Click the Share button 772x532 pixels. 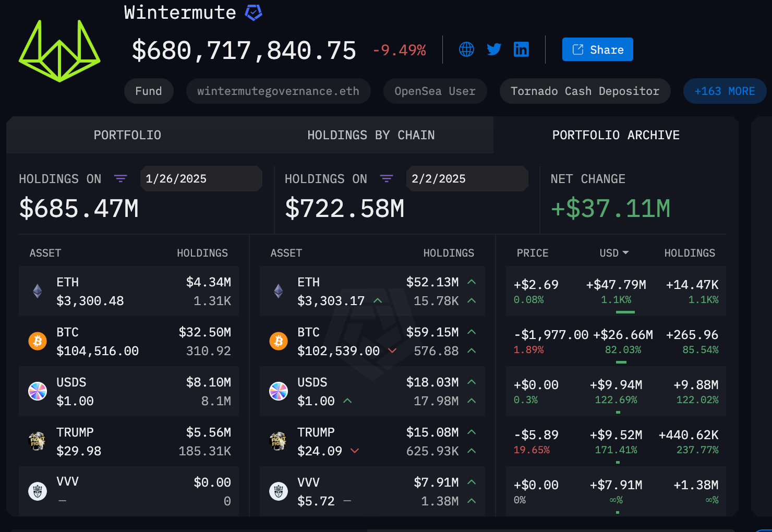point(597,49)
